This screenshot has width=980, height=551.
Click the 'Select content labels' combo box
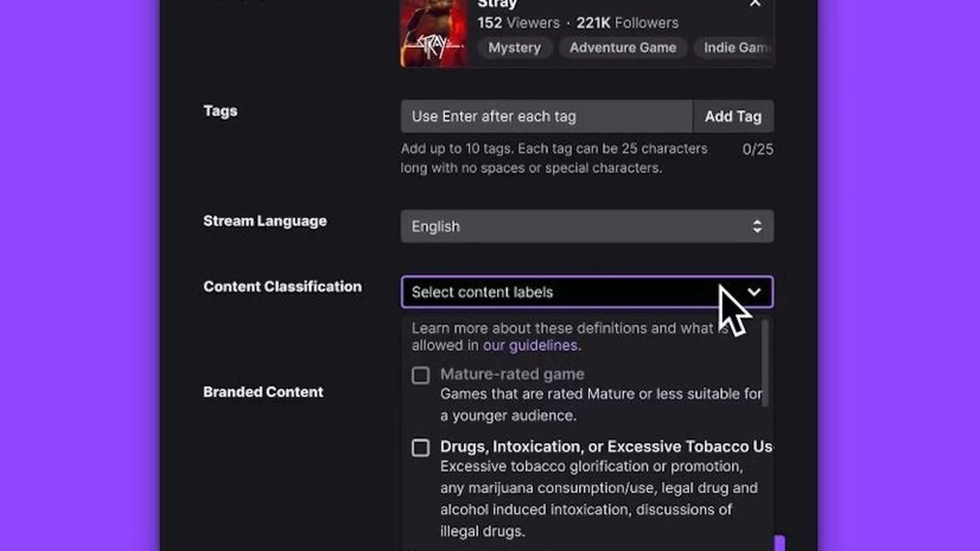(559, 292)
